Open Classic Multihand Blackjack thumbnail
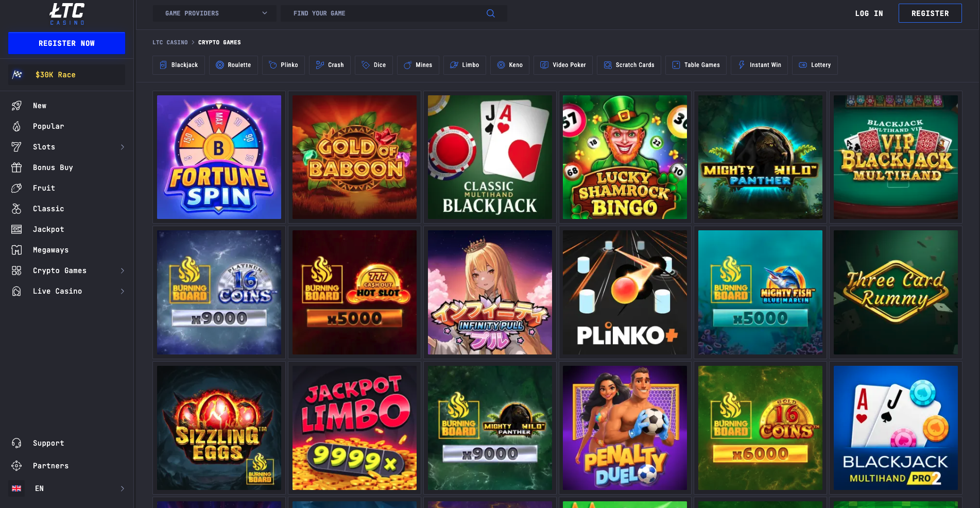Viewport: 980px width, 508px height. (490, 157)
